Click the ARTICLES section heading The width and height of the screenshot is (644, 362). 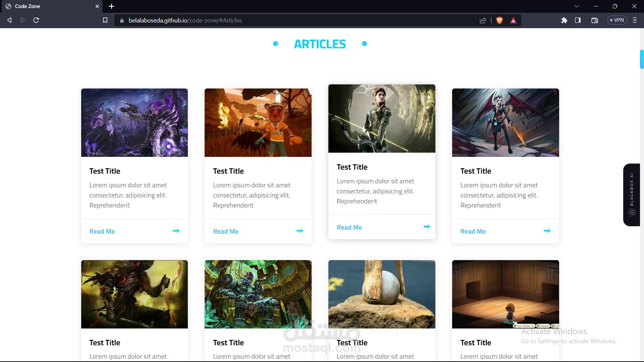320,44
